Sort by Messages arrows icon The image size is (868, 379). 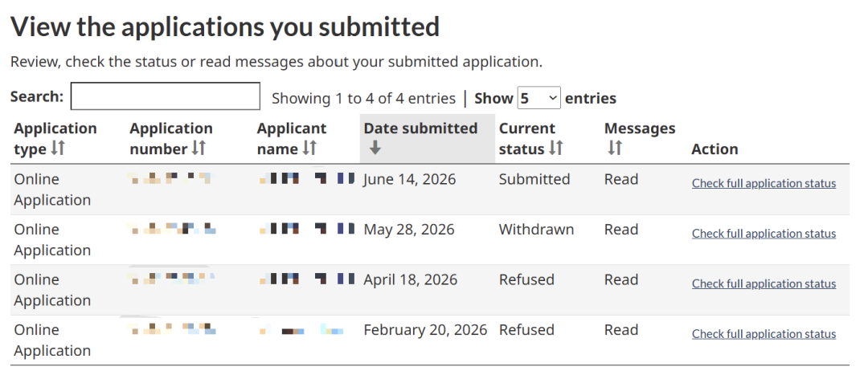tap(615, 149)
